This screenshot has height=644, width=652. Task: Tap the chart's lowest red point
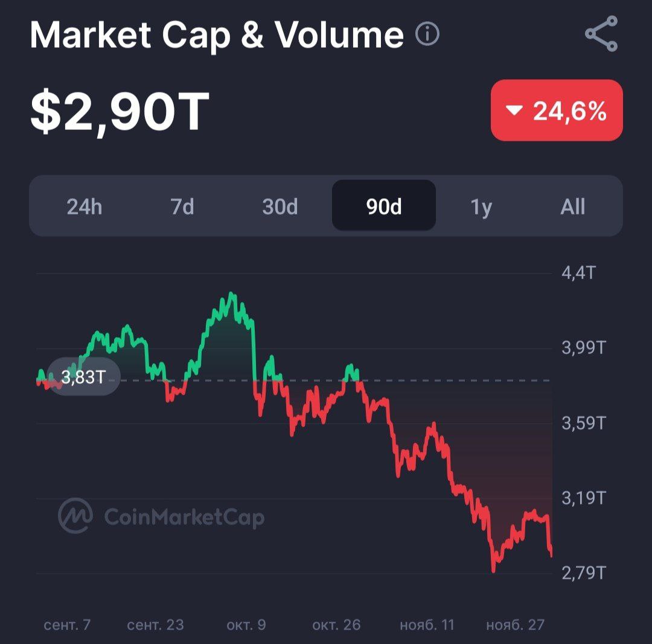click(494, 570)
